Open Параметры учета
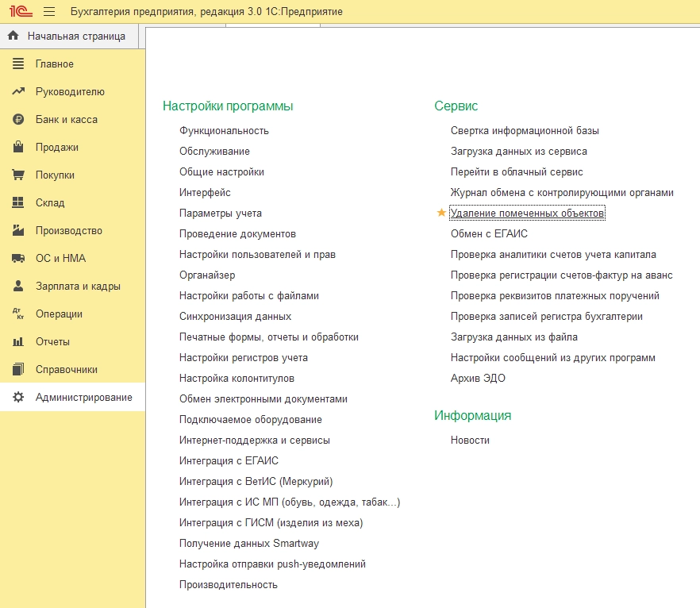The image size is (700, 608). pyautogui.click(x=221, y=213)
